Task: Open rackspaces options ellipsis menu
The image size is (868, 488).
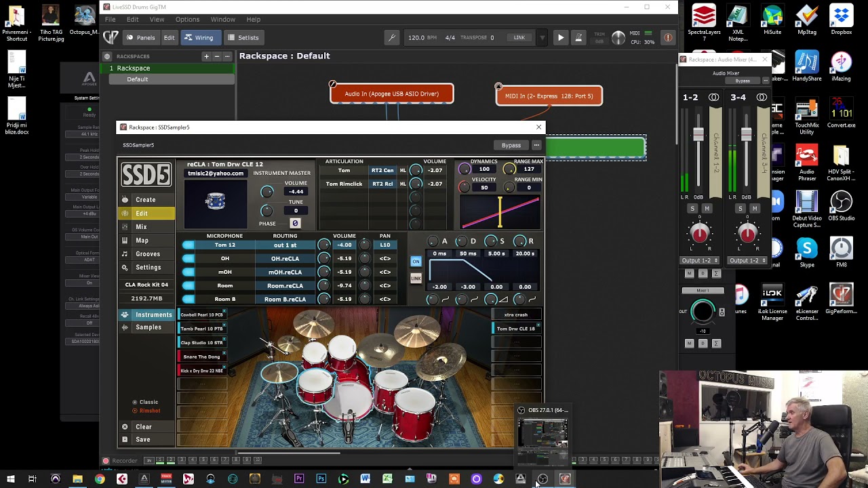Action: 227,56
